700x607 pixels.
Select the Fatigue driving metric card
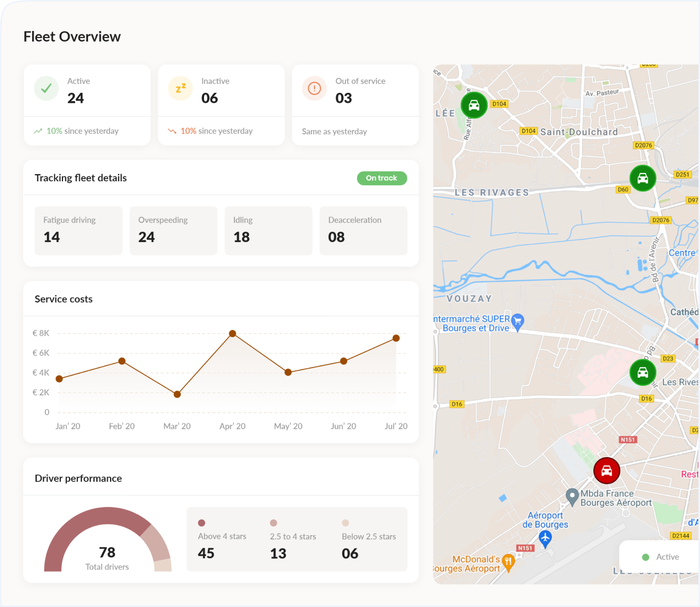[x=79, y=231]
